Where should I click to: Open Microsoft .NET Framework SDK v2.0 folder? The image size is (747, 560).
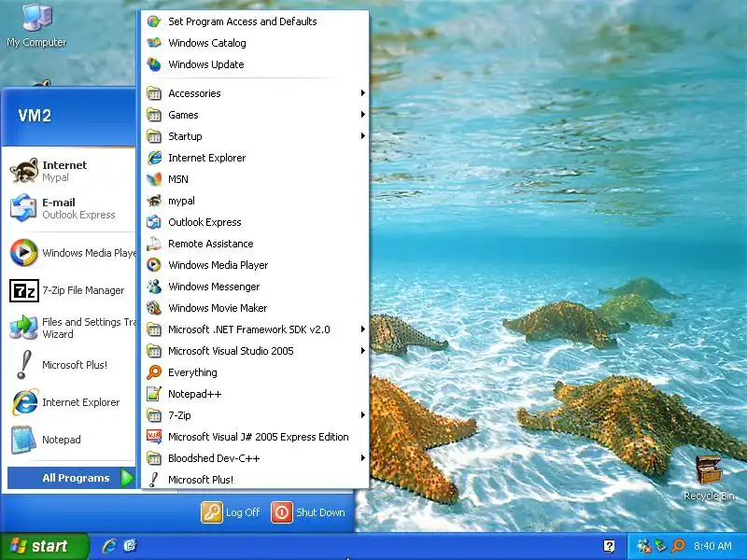coord(255,329)
